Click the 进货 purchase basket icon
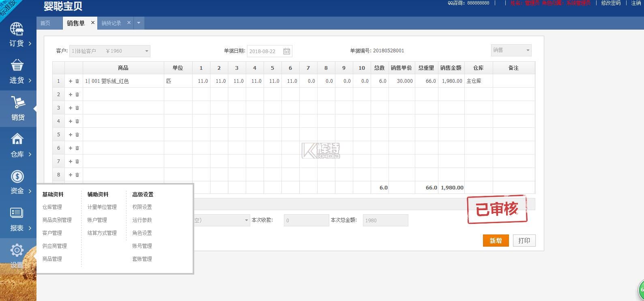644x301 pixels. click(x=17, y=66)
